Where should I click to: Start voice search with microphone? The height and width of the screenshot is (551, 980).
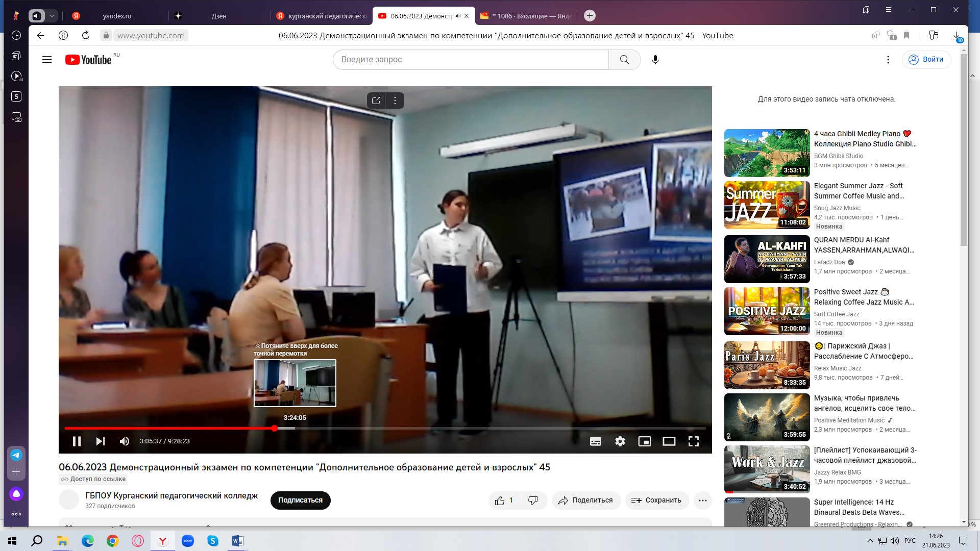pos(655,60)
